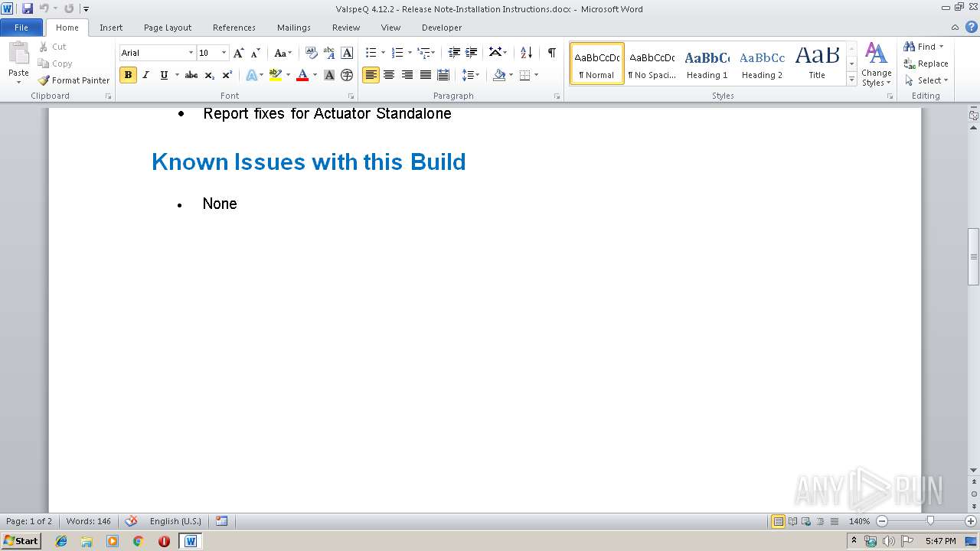The image size is (980, 551).
Task: Open the Font size dropdown
Action: 224,53
